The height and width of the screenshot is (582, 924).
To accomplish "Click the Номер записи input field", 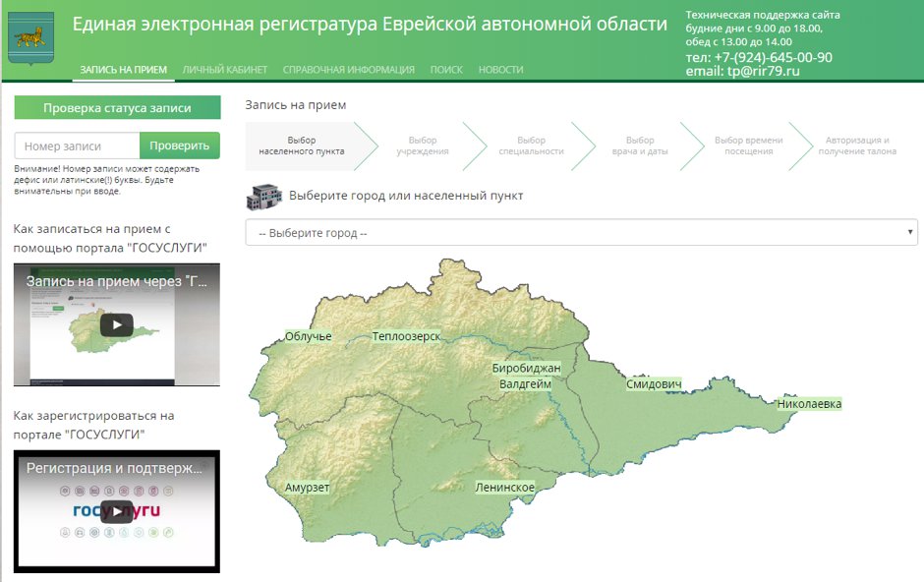I will pyautogui.click(x=78, y=145).
